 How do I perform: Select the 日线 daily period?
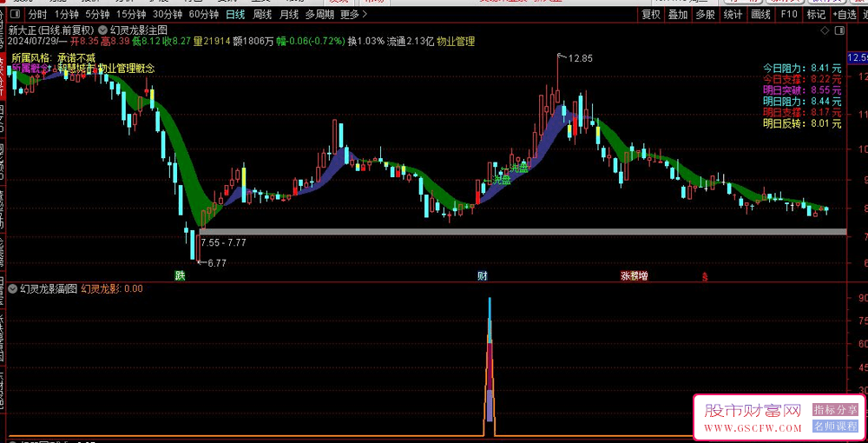pos(235,15)
